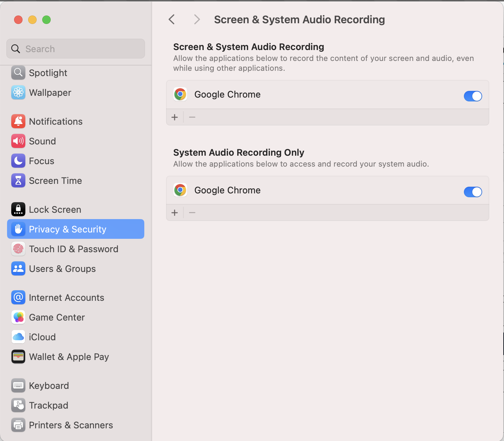Open Users & Groups people icon
The width and height of the screenshot is (504, 441).
[x=18, y=269]
